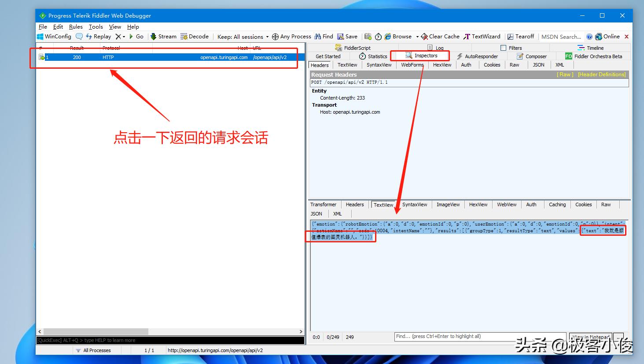
Task: Select response Transformer tab
Action: pyautogui.click(x=323, y=204)
